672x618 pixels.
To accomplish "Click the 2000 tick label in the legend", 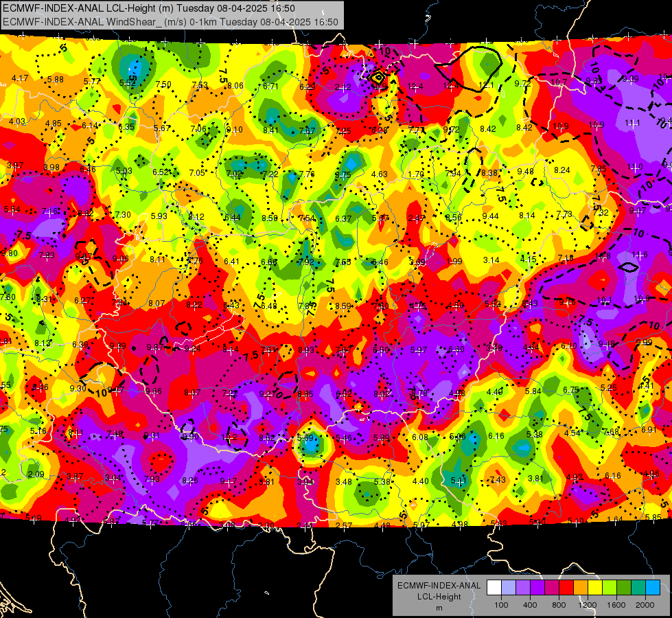I will 645,605.
